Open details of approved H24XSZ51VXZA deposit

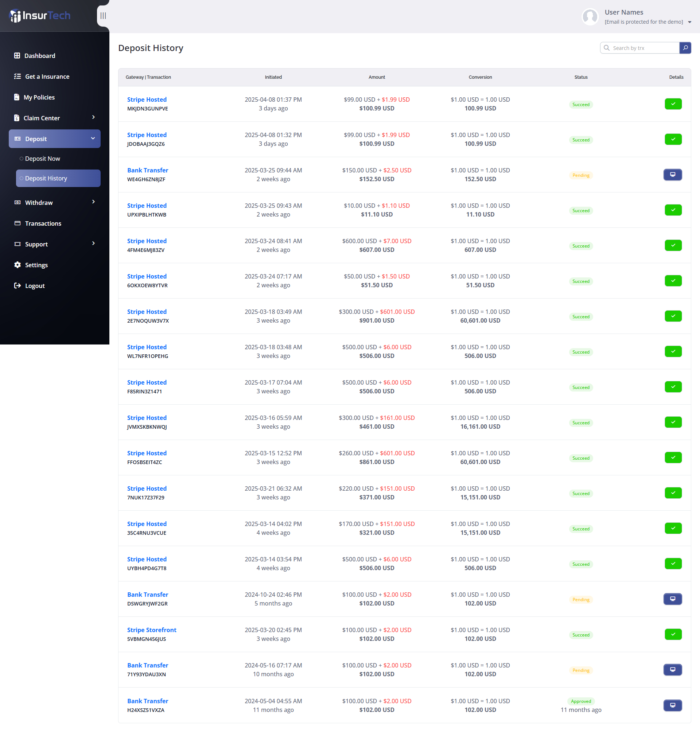click(672, 705)
